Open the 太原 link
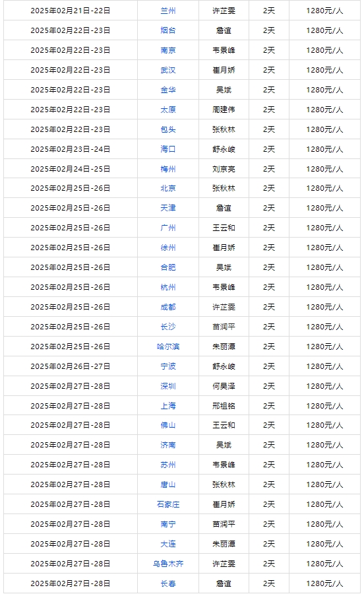This screenshot has height=596, width=364. [167, 110]
